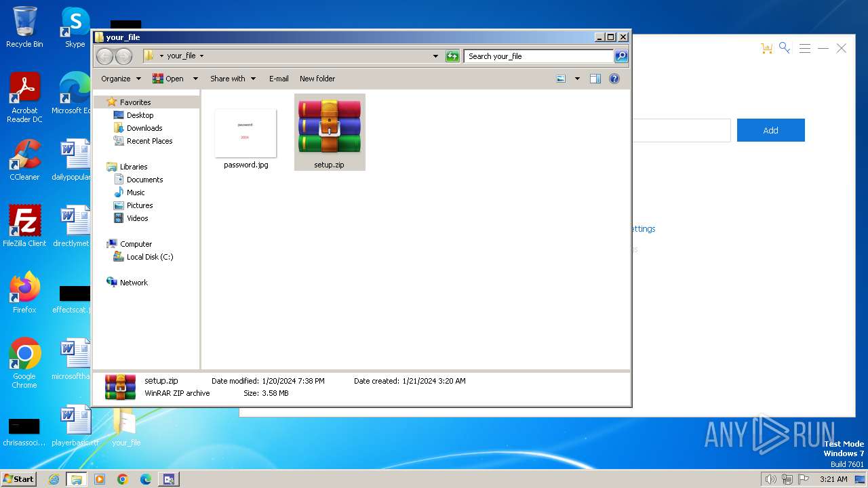Click the Explorer Forward navigation arrow
This screenshot has height=488, width=868.
(x=123, y=56)
